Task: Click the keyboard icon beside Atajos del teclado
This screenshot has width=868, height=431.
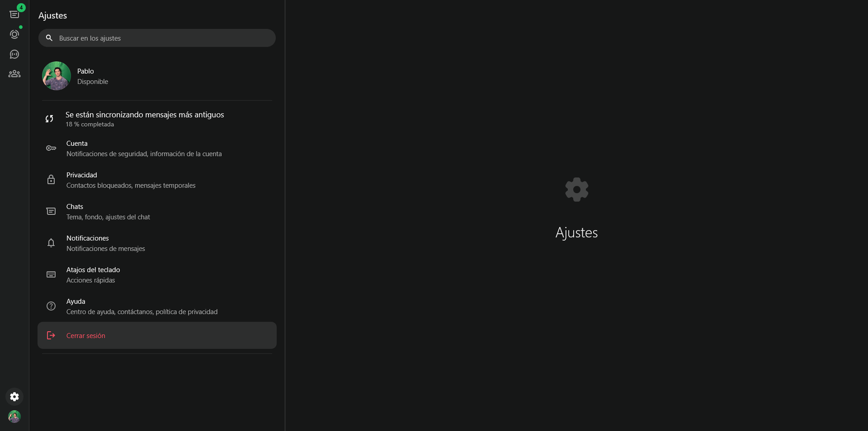Action: [x=51, y=274]
